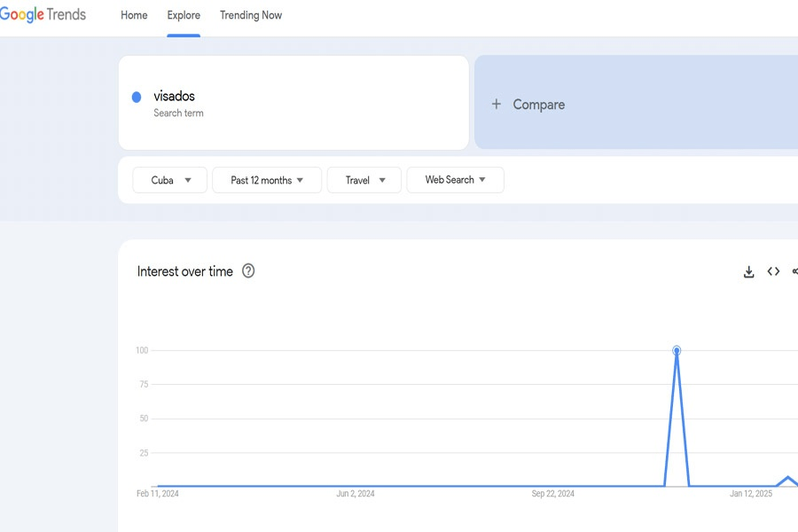Click the Compare label to add term
This screenshot has height=532, width=798.
[538, 105]
